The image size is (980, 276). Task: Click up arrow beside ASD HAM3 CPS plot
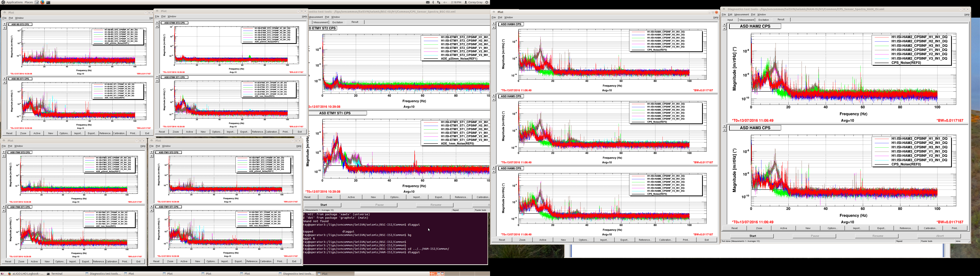point(725,130)
